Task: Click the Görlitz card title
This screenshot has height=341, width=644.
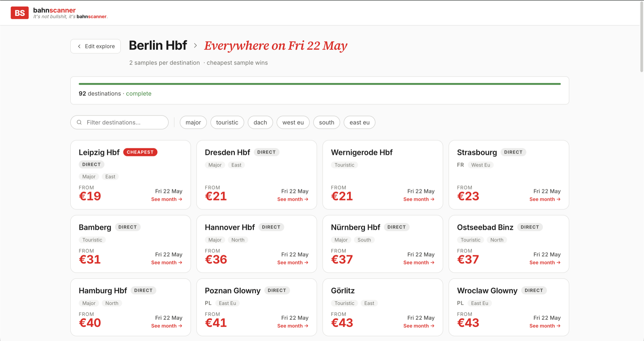Action: click(x=343, y=290)
